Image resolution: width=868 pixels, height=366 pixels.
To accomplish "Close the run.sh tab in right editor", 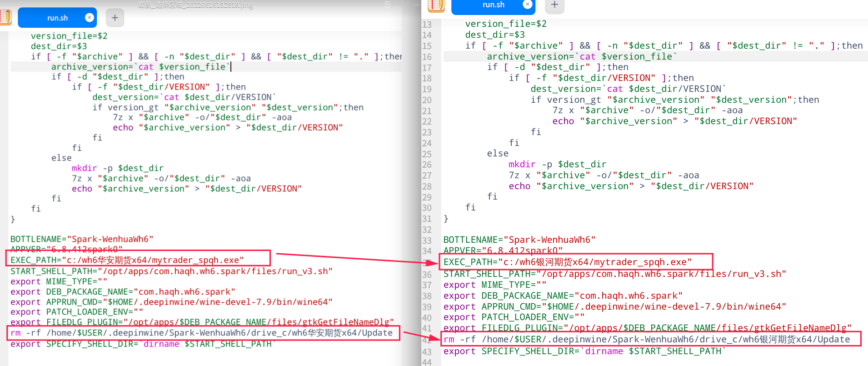I will tap(528, 5).
